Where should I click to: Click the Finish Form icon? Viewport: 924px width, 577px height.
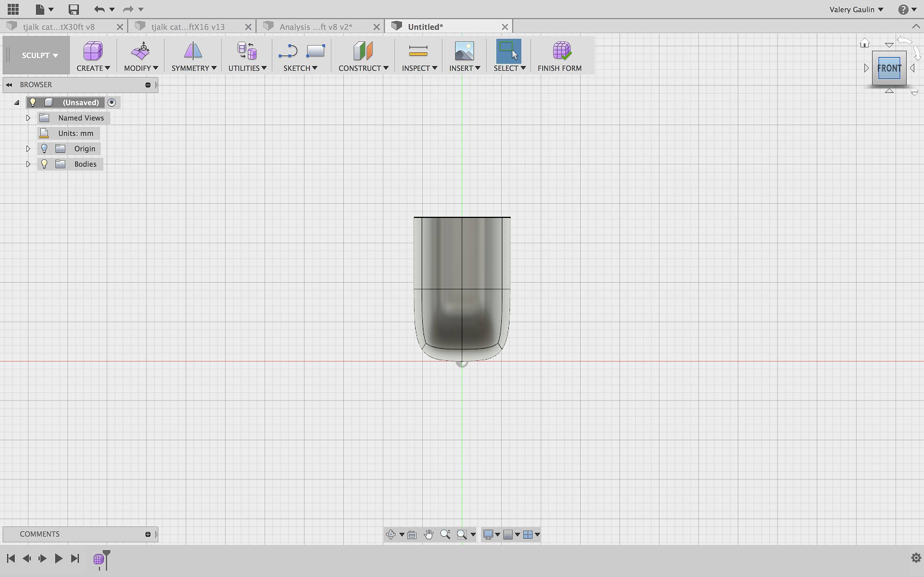561,51
